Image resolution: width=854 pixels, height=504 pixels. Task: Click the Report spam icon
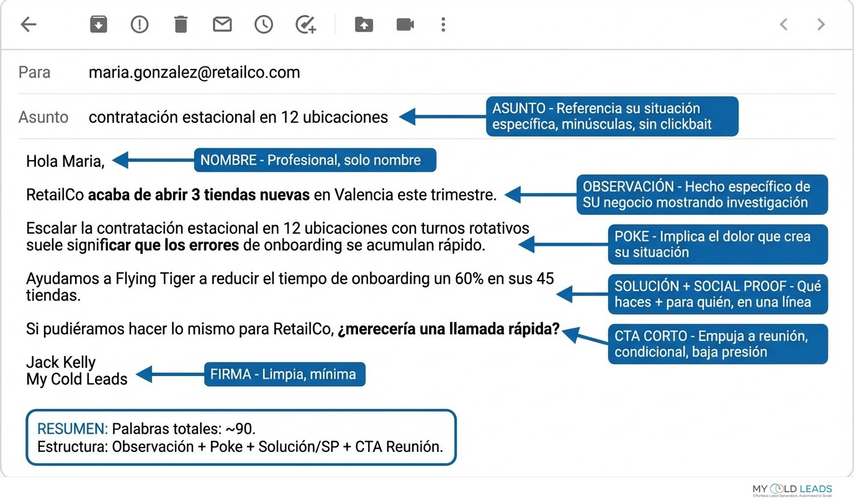[x=139, y=24]
